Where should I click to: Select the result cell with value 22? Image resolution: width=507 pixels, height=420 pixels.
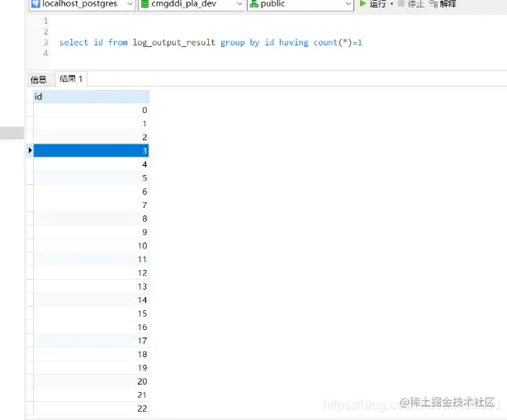(91, 408)
